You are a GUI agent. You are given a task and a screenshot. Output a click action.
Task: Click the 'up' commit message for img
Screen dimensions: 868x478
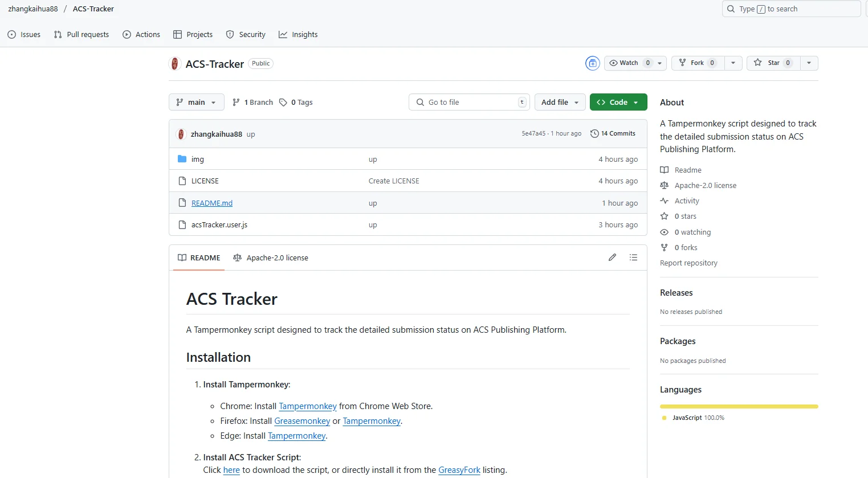373,159
